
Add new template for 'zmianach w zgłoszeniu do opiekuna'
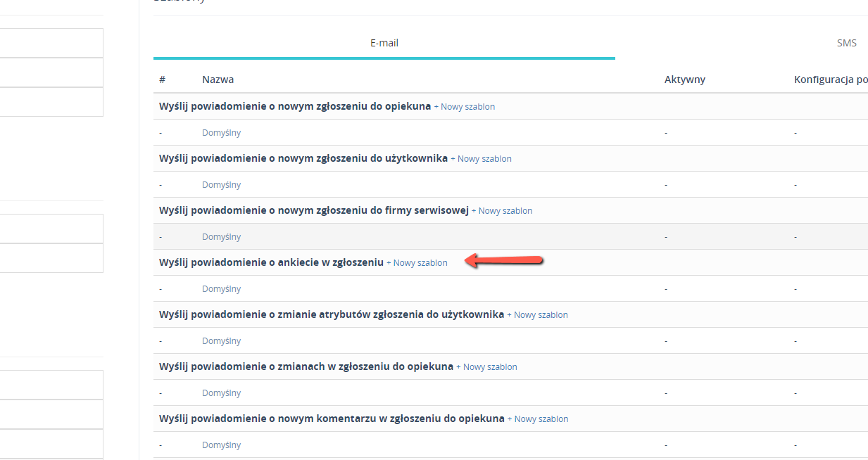pos(487,367)
